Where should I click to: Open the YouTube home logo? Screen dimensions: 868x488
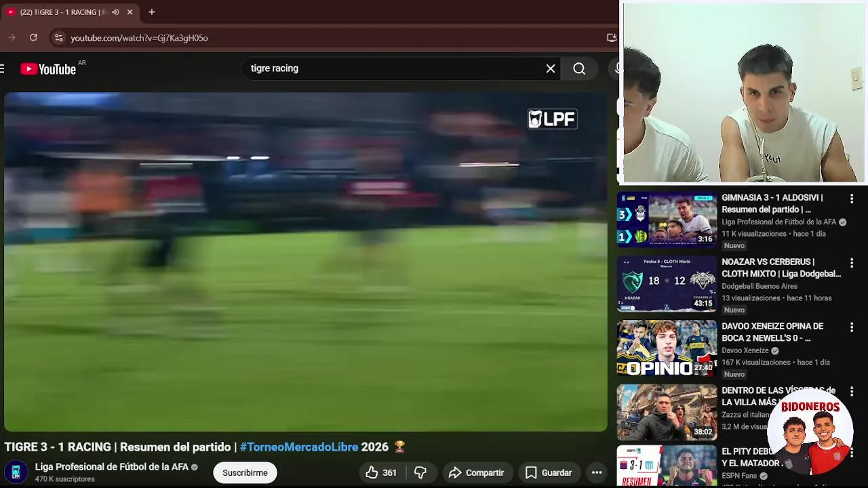pyautogui.click(x=48, y=68)
